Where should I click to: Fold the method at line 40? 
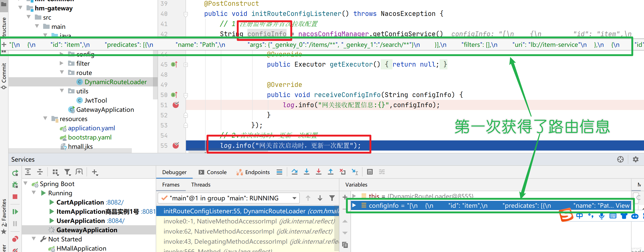point(186,14)
